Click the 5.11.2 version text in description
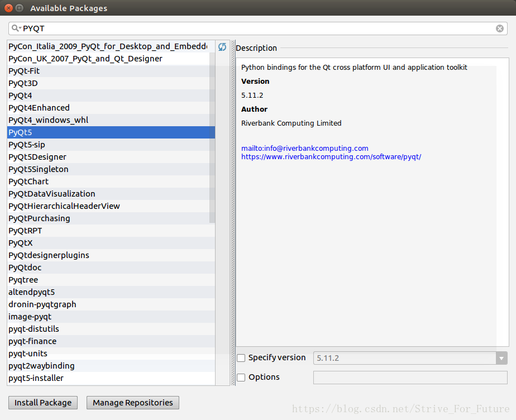The width and height of the screenshot is (516, 420). (x=252, y=96)
